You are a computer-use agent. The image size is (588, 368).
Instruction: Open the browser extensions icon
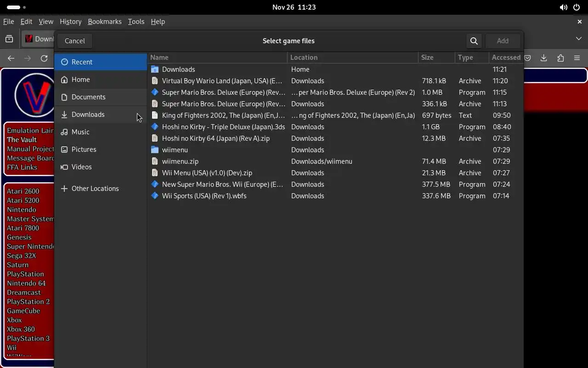(560, 58)
